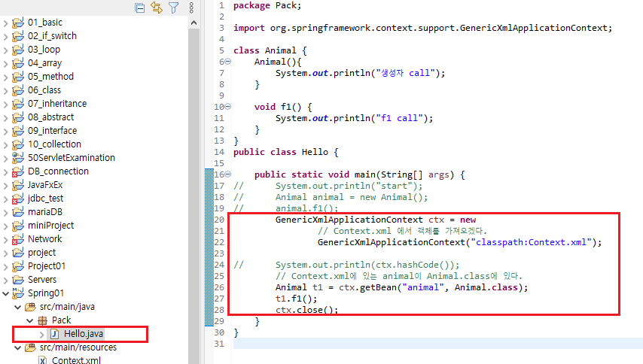Image resolution: width=643 pixels, height=364 pixels.
Task: Expand the 03_loop project
Action: coord(6,50)
